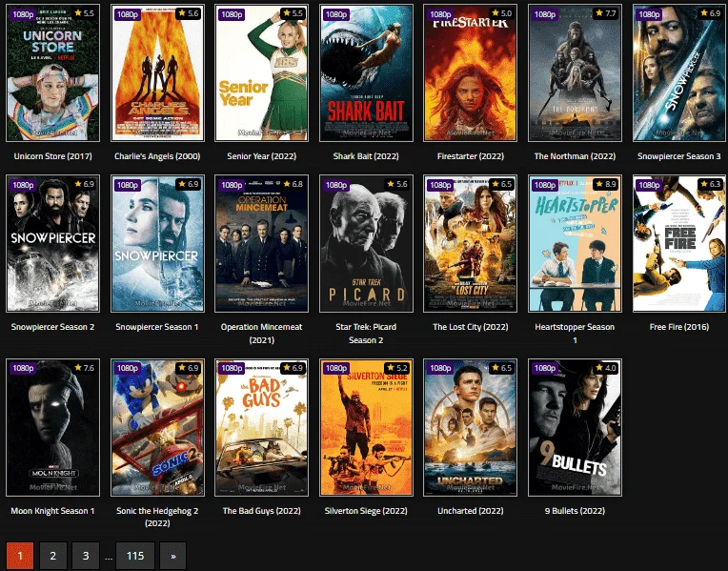
Task: Click the Free Fire (2016) title link
Action: coord(679,327)
